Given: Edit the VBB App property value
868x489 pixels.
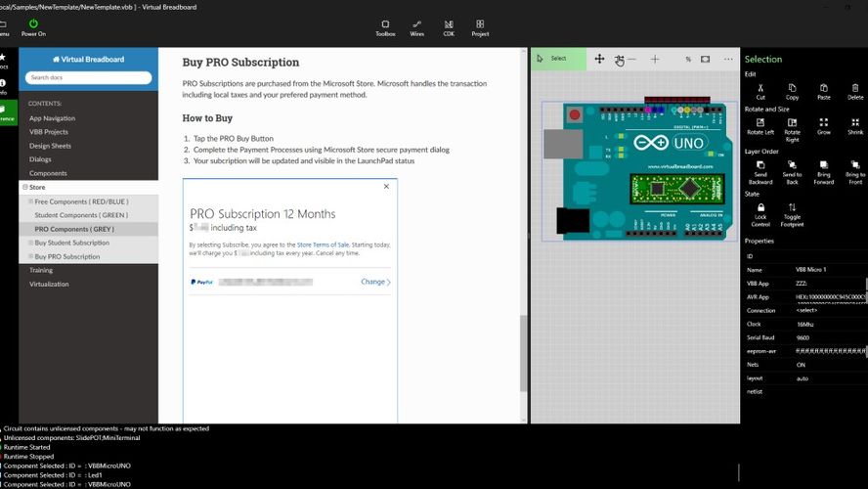Looking at the screenshot, I should point(830,284).
